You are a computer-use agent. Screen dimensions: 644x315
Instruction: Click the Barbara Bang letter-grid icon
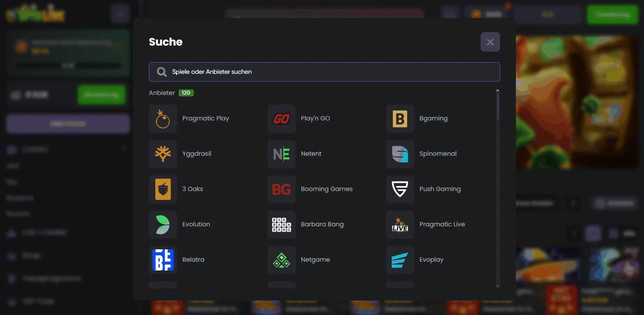(281, 225)
